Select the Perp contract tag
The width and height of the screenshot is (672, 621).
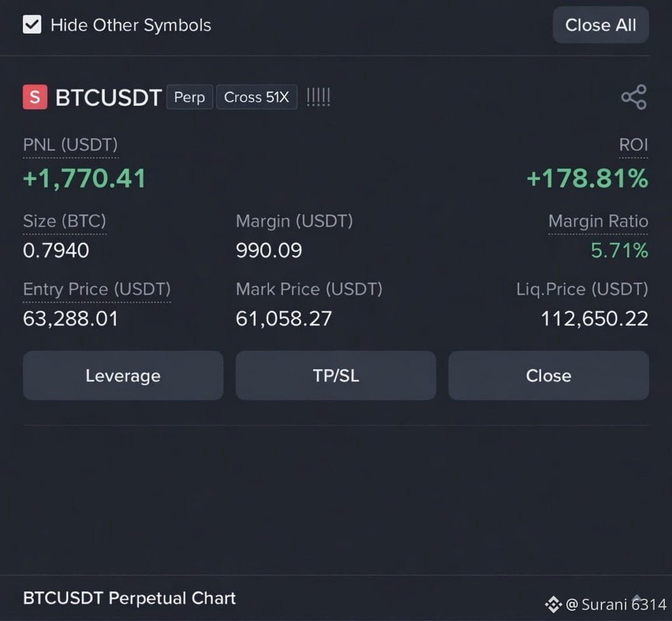(x=190, y=97)
